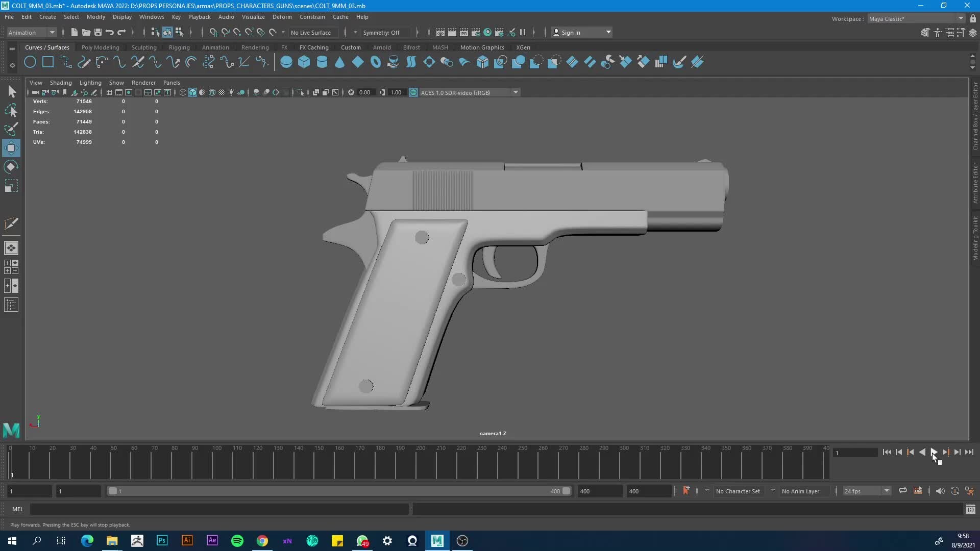
Task: Toggle Symmetry off setting in status line
Action: (x=382, y=32)
